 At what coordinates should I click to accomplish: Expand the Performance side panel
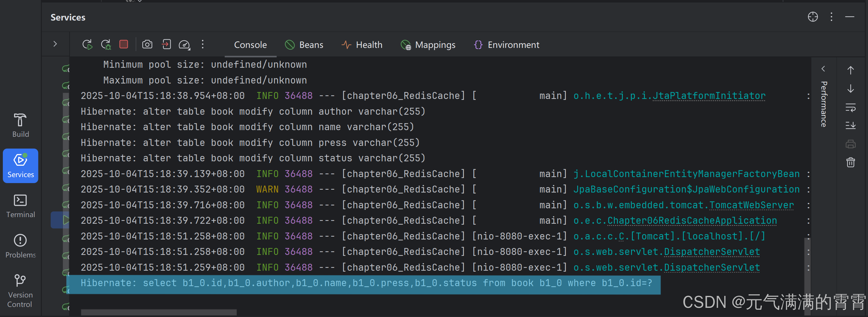[823, 69]
